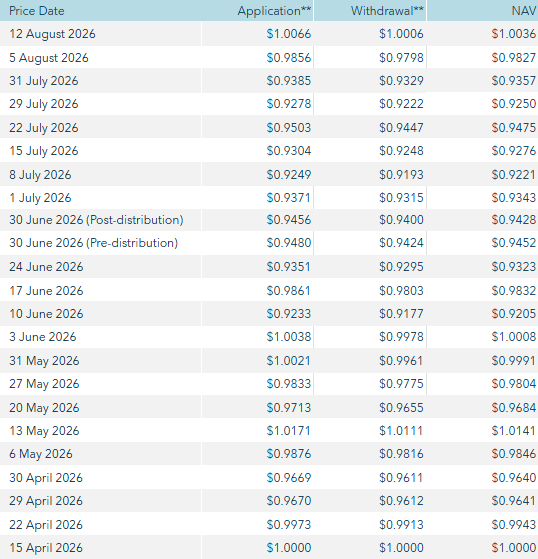Image resolution: width=538 pixels, height=559 pixels.
Task: Click the NAV column header
Action: coord(523,11)
